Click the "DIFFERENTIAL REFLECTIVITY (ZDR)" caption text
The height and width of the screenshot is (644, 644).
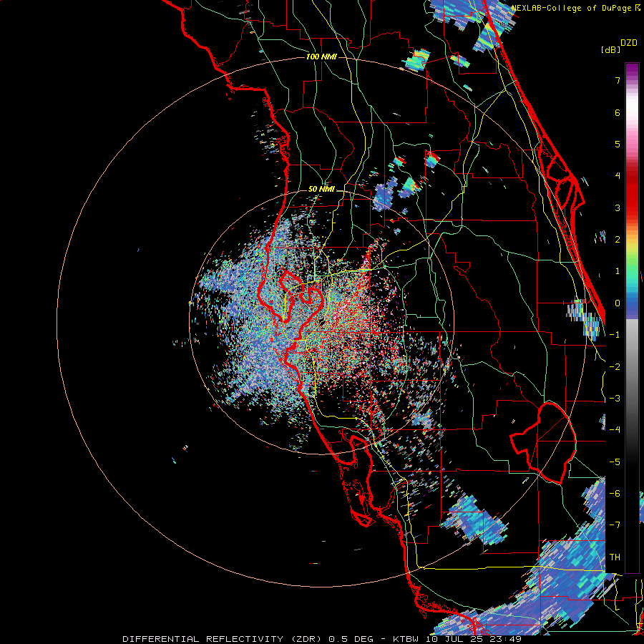tap(222, 639)
